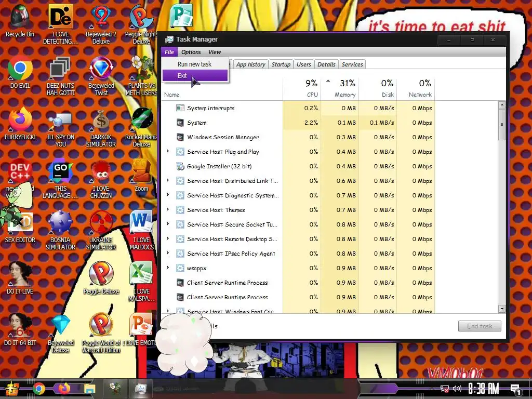532x399 pixels.
Task: Sort processes by the CPU column
Action: (x=302, y=88)
